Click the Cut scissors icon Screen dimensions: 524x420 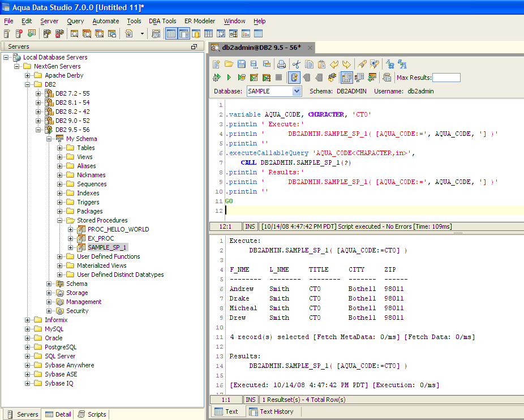(296, 64)
